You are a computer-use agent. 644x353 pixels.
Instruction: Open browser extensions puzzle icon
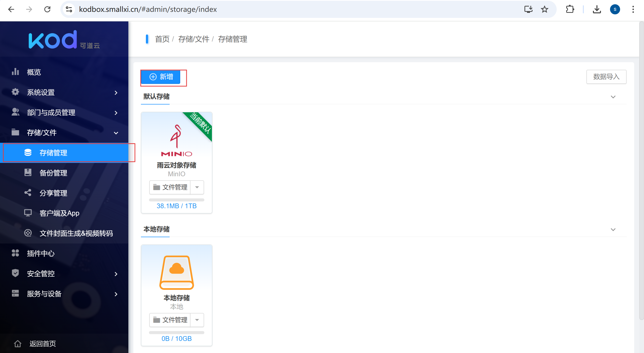click(570, 9)
